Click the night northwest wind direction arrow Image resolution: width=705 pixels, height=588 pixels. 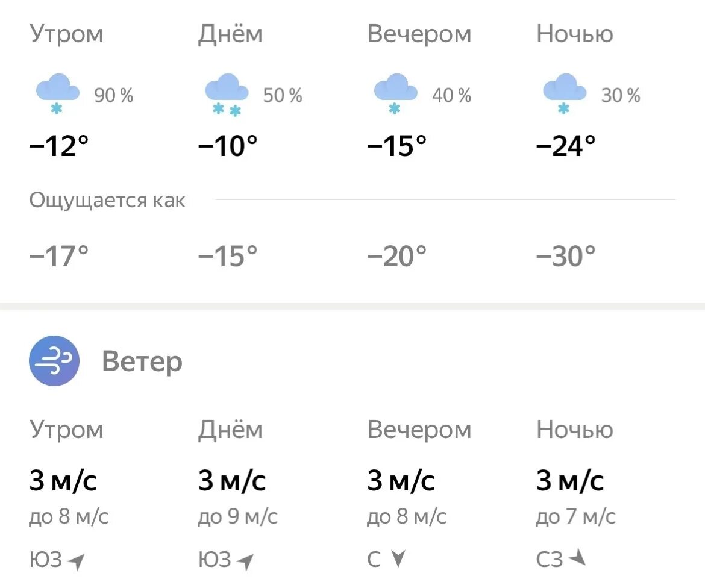[577, 558]
